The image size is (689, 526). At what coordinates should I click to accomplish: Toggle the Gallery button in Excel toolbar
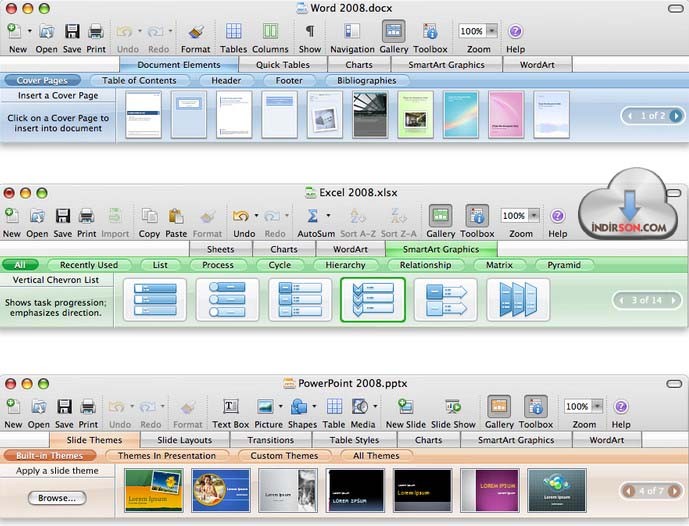point(440,216)
